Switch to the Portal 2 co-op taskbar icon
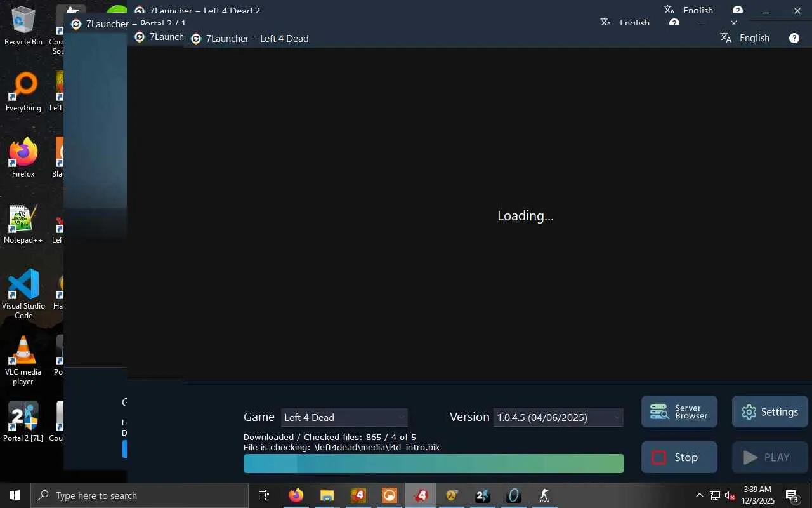Image resolution: width=812 pixels, height=508 pixels. coord(483,495)
